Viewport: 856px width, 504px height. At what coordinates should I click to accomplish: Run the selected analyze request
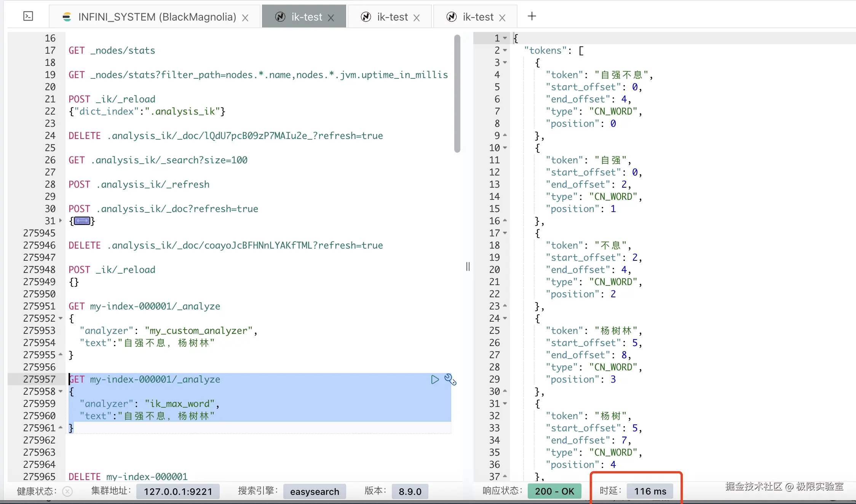(x=435, y=380)
